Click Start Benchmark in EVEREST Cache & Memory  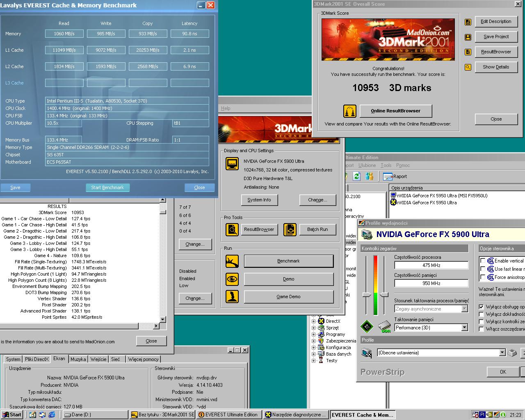tap(107, 187)
